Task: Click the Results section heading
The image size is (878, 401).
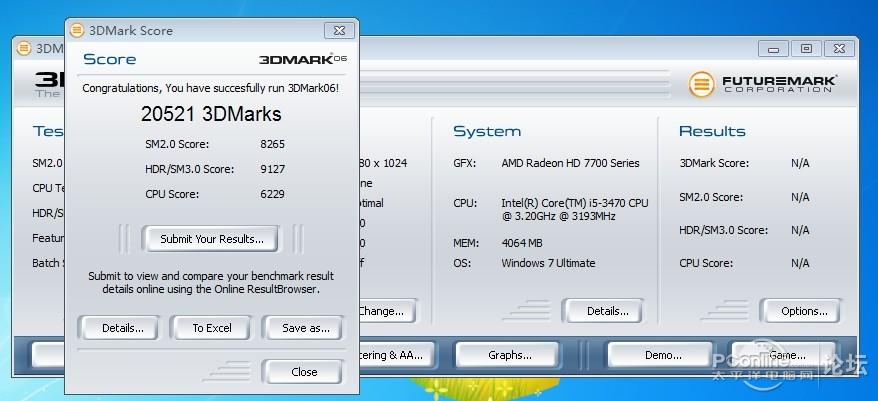Action: coord(712,132)
